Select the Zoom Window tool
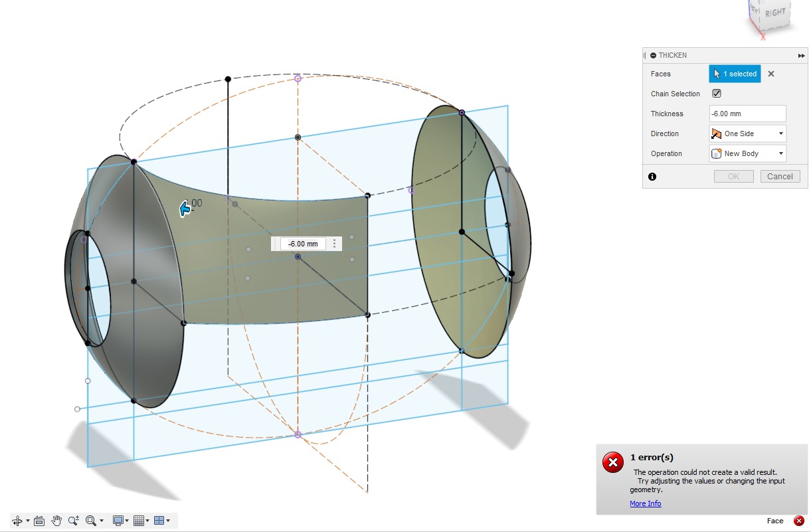Screen dimensions: 811x532 pos(91,521)
